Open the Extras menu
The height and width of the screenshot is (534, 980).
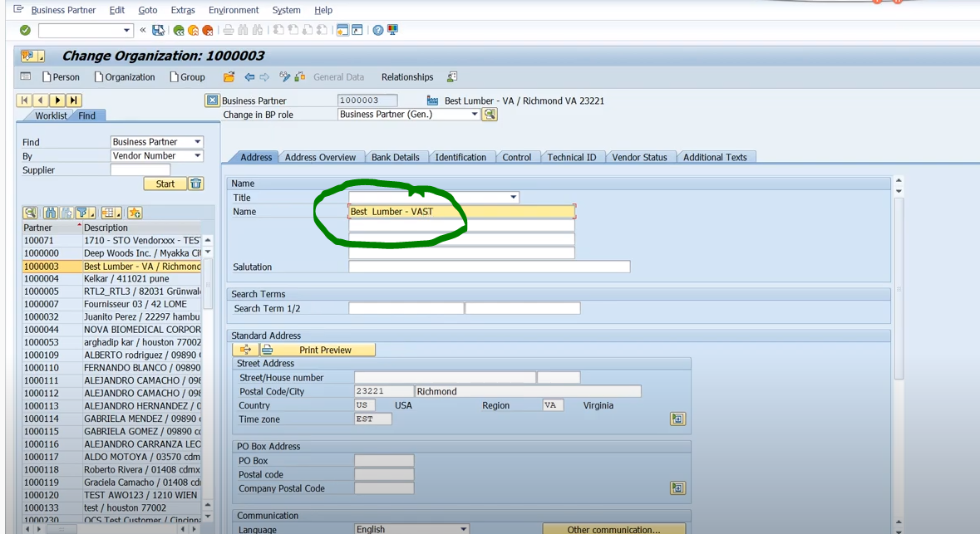[182, 10]
